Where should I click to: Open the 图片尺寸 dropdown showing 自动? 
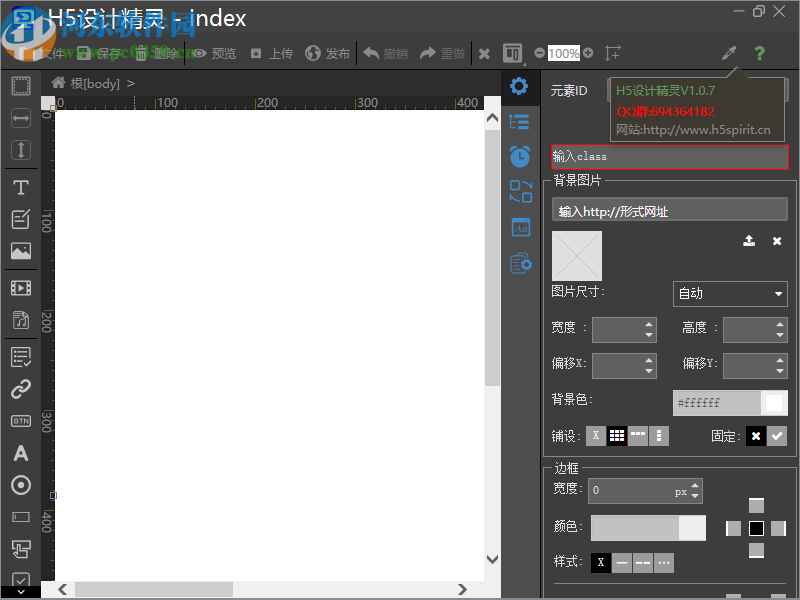point(729,294)
